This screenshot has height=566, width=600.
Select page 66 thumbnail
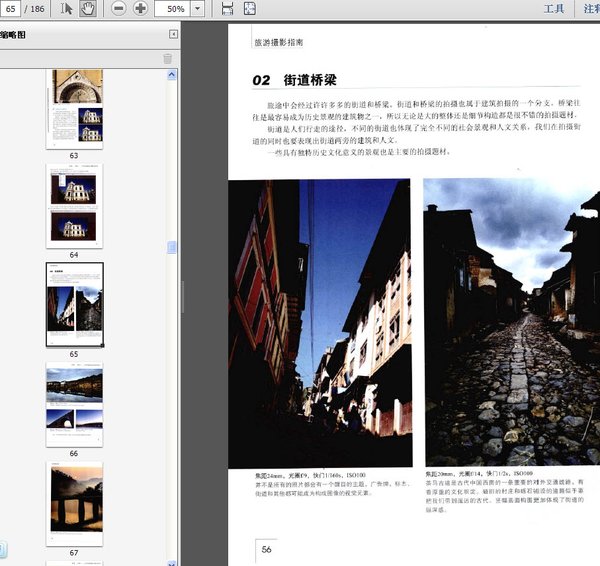tap(74, 402)
